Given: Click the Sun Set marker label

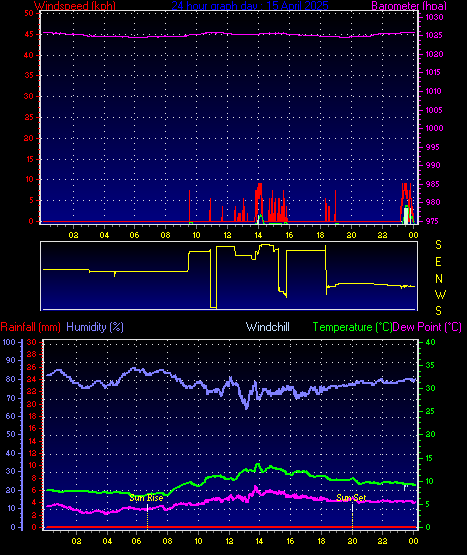Looking at the screenshot, I should (x=351, y=498).
